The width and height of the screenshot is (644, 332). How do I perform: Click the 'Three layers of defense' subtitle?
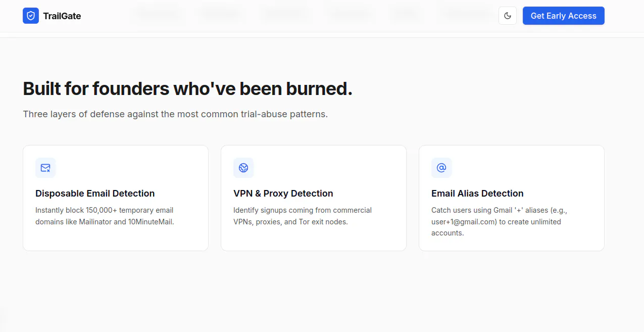[x=175, y=114]
